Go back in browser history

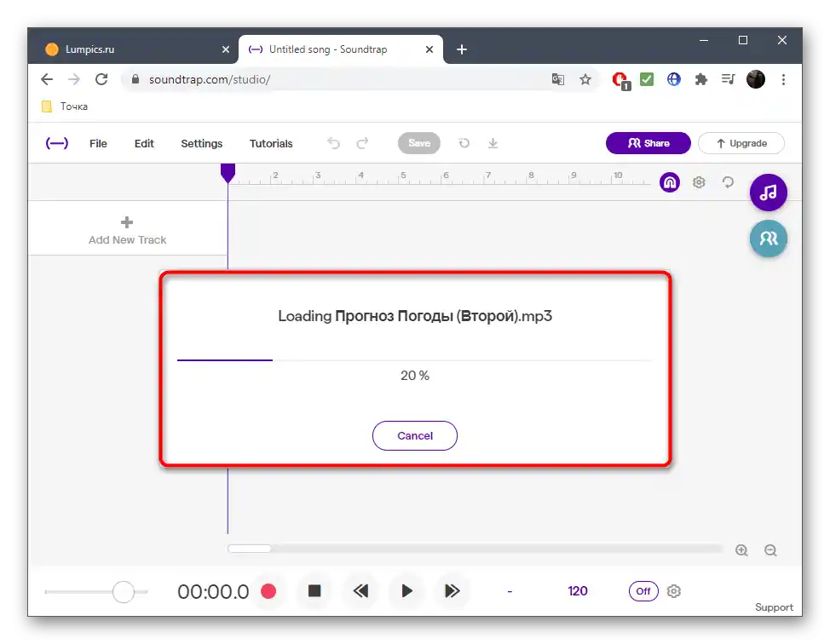click(x=47, y=79)
